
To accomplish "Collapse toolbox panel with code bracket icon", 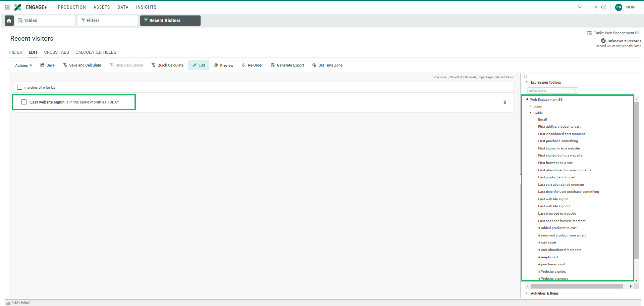I will coord(526,77).
